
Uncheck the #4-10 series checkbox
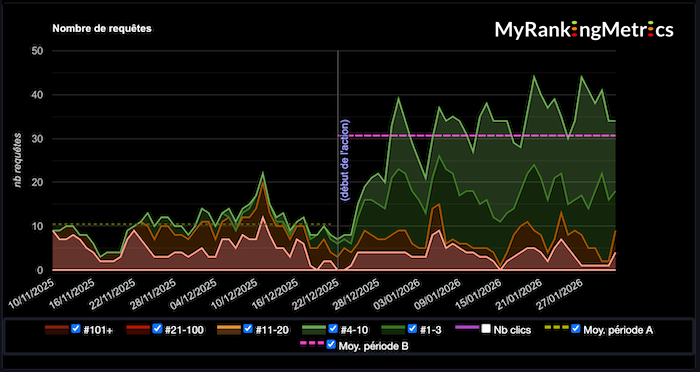(x=332, y=329)
